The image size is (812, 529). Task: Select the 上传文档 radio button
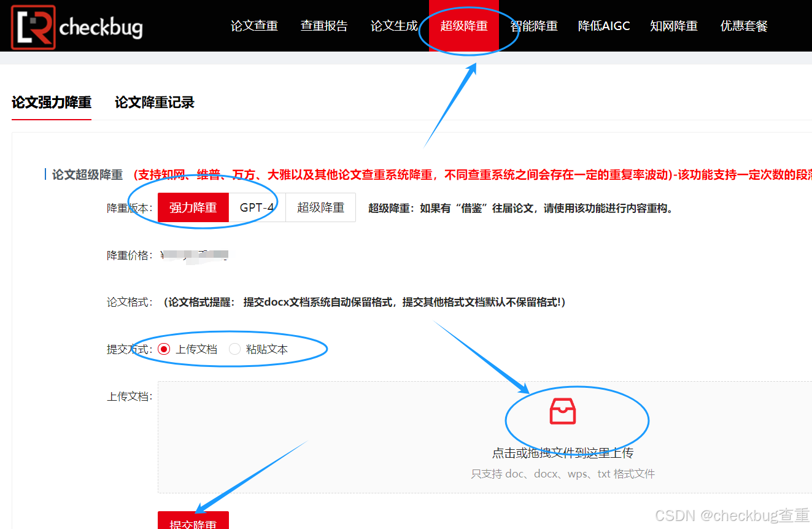164,349
